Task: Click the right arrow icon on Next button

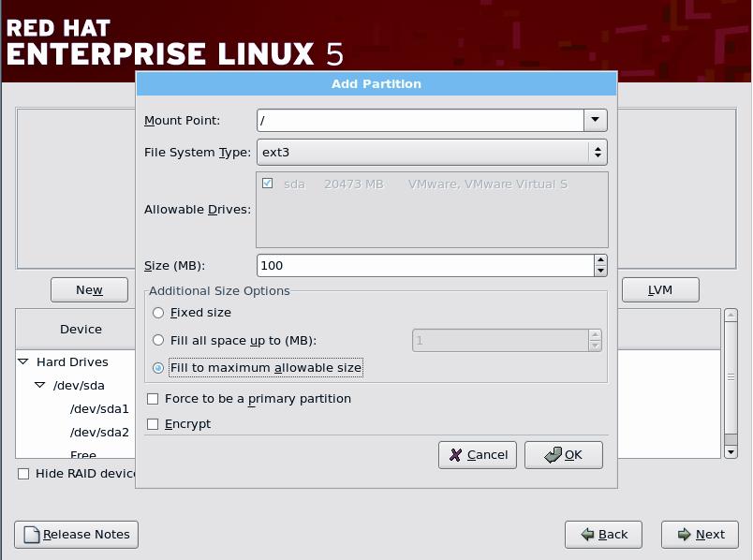Action: (x=685, y=535)
